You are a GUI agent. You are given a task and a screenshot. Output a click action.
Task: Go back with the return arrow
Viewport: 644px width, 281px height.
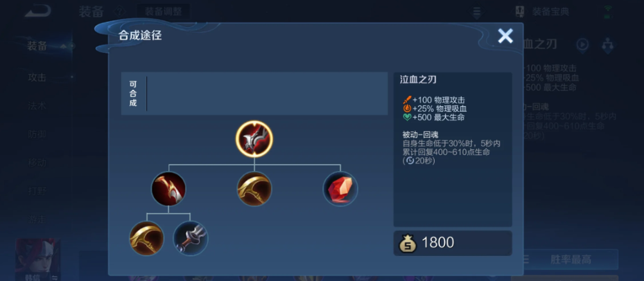(x=37, y=11)
